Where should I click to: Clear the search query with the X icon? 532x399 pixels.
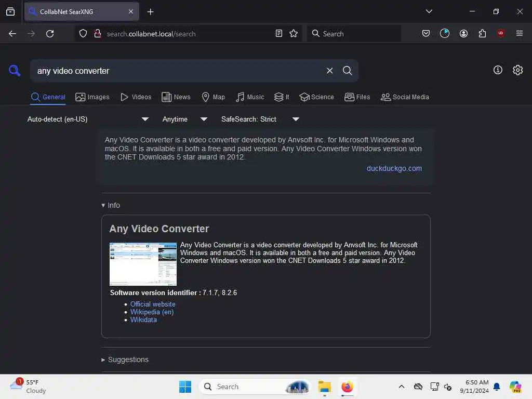[329, 71]
